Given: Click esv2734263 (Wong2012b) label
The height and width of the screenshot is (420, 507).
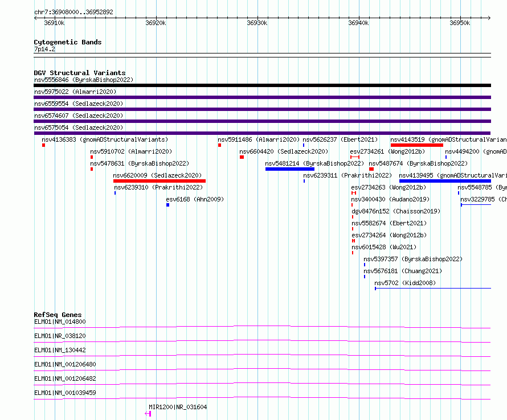Looking at the screenshot, I should [389, 187].
